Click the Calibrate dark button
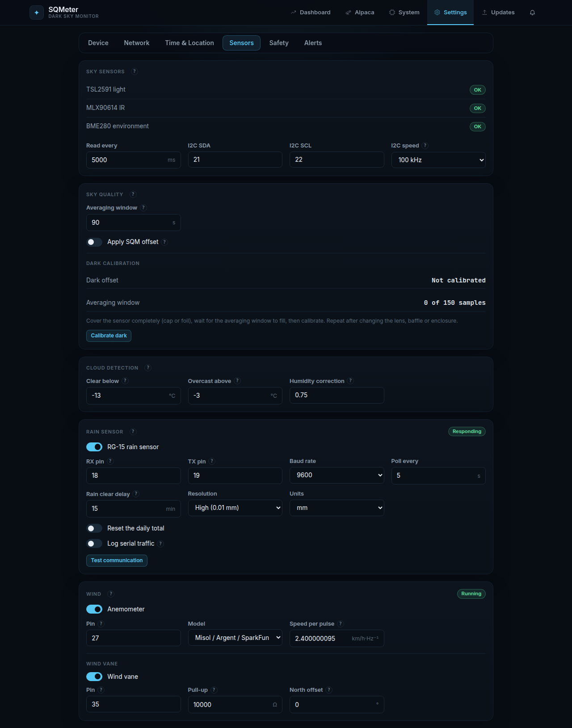Screen dimensions: 572x728 (109, 336)
